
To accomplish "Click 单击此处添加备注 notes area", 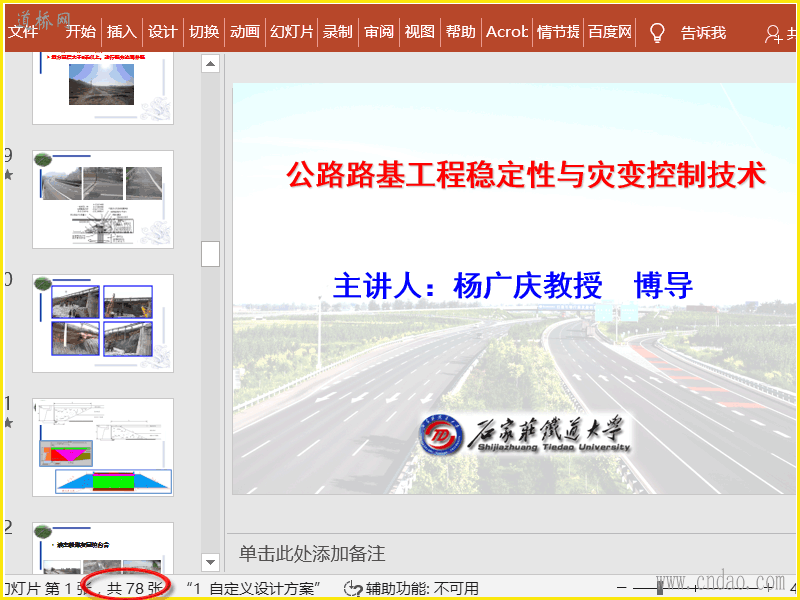I will tap(312, 554).
